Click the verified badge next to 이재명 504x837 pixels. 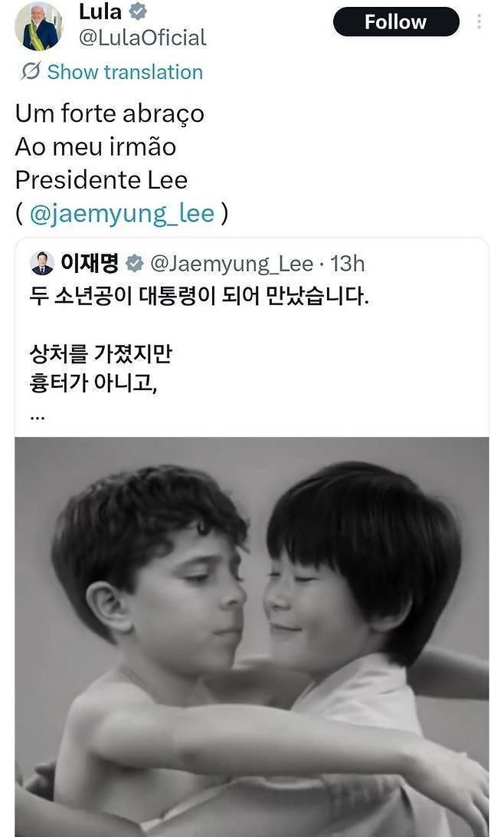[x=134, y=264]
